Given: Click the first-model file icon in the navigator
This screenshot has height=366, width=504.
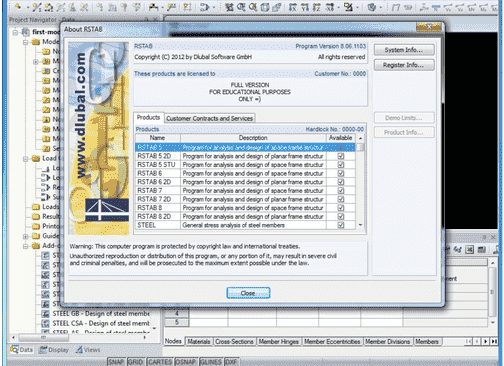Looking at the screenshot, I should pyautogui.click(x=26, y=32).
